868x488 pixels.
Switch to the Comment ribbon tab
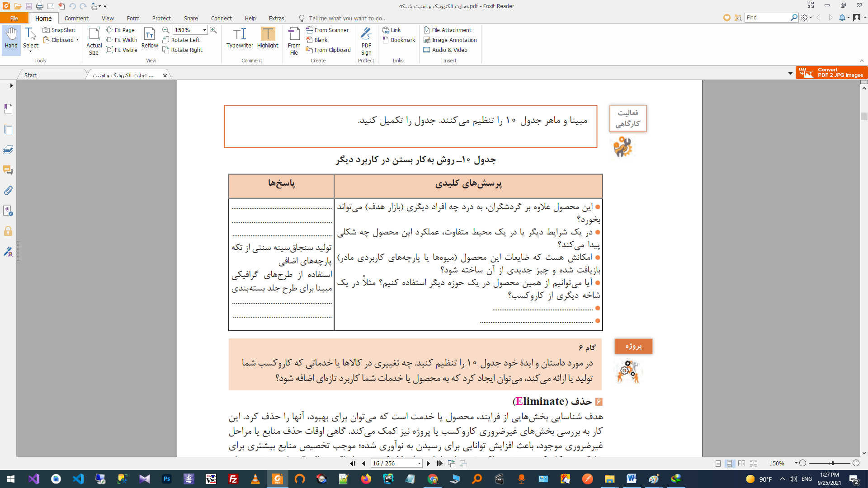[76, 18]
